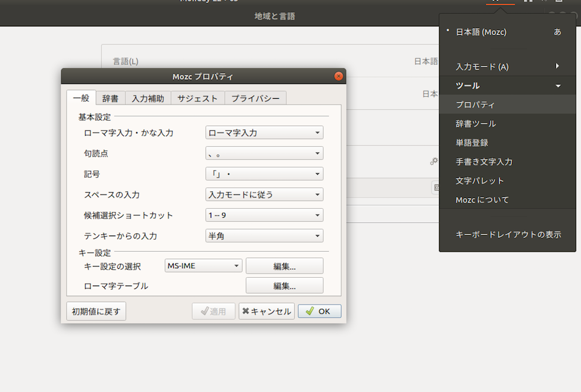Screen dimensions: 581x392
Task: Open 辞書ツール from the menu
Action: coord(507,124)
